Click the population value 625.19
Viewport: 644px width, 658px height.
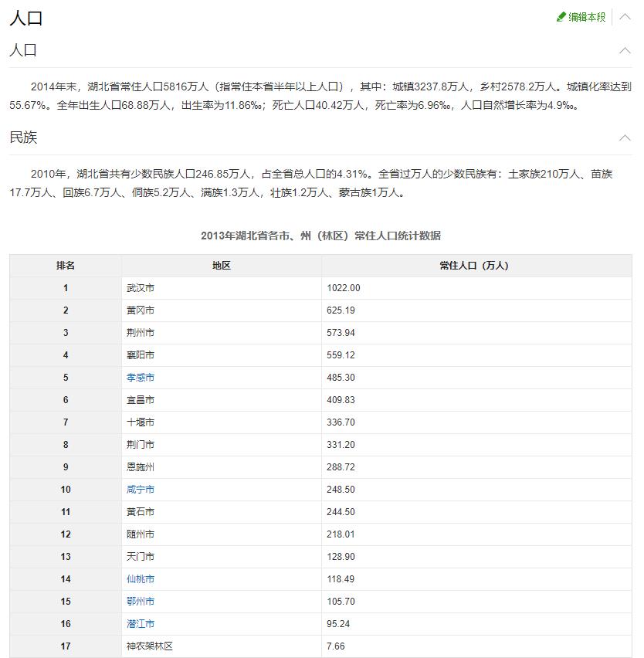[x=341, y=310]
